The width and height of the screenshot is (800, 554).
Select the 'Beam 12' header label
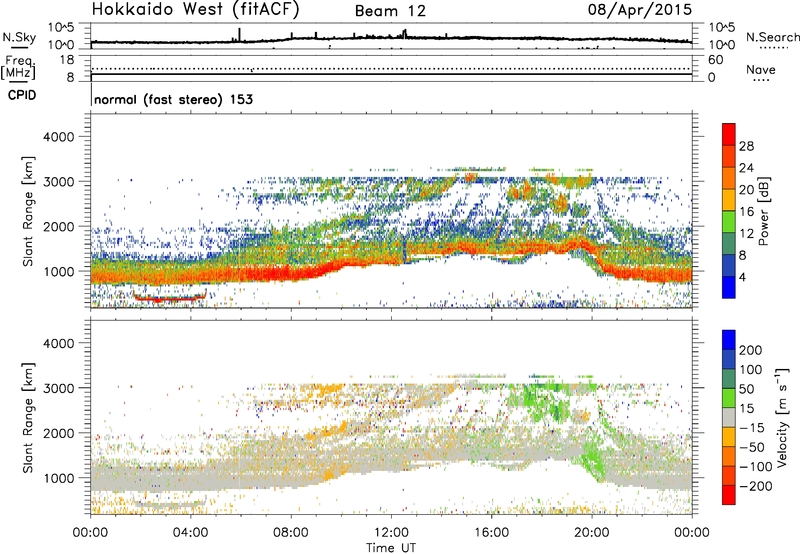[x=390, y=11]
